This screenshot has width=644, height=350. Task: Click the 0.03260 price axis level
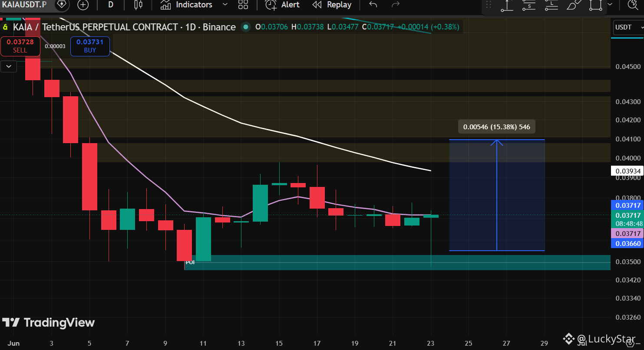tap(627, 317)
